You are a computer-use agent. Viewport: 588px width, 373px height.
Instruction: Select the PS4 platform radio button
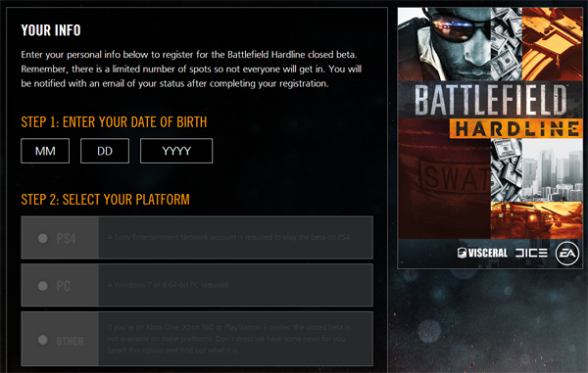[x=43, y=238]
